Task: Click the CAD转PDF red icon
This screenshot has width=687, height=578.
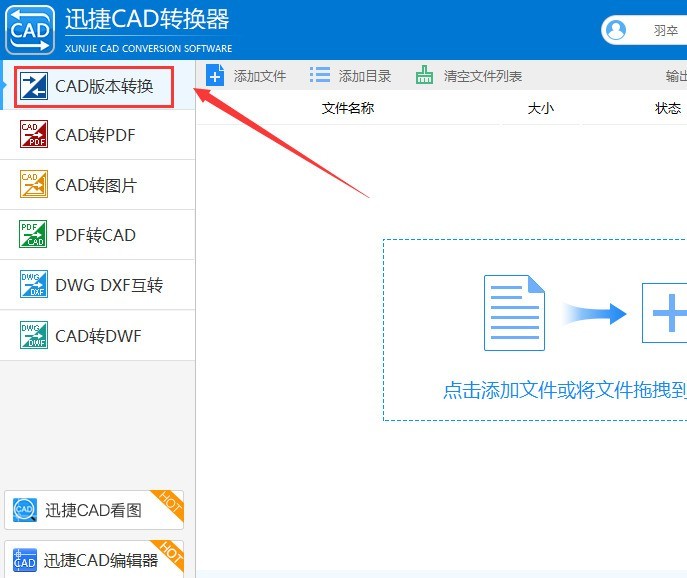Action: pyautogui.click(x=34, y=135)
